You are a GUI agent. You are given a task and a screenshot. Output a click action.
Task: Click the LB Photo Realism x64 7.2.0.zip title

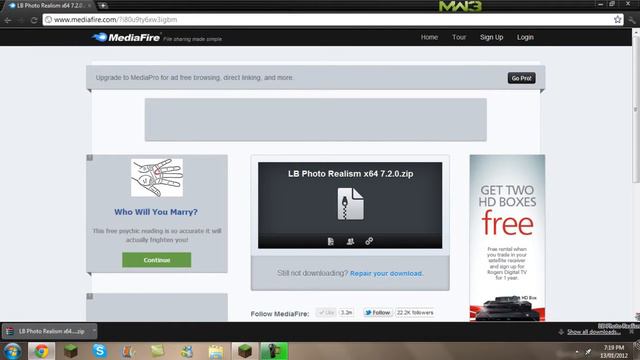click(351, 173)
